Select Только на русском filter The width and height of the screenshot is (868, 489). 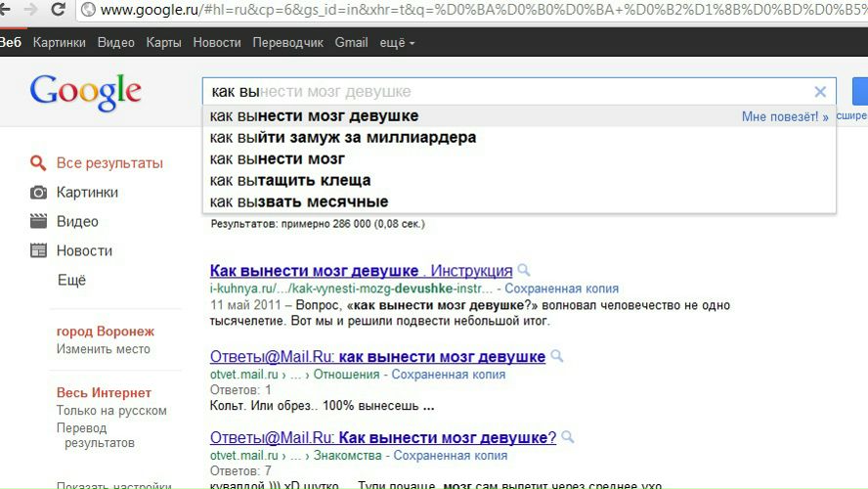[x=111, y=411]
